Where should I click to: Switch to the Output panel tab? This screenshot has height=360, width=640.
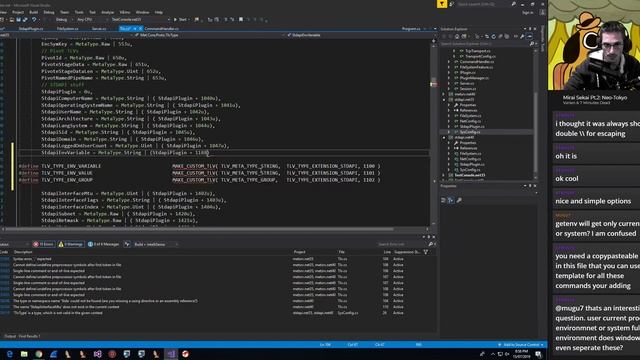tap(10, 336)
